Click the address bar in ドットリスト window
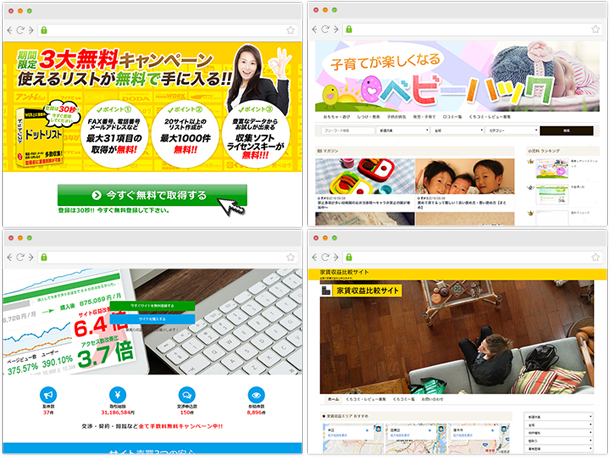Screen dimensions: 610x457 167,30
